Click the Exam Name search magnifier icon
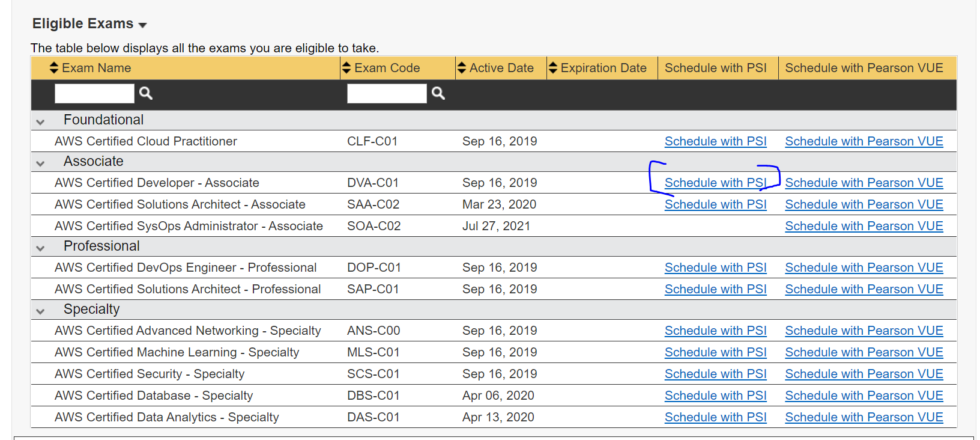This screenshot has width=980, height=440. tap(146, 93)
